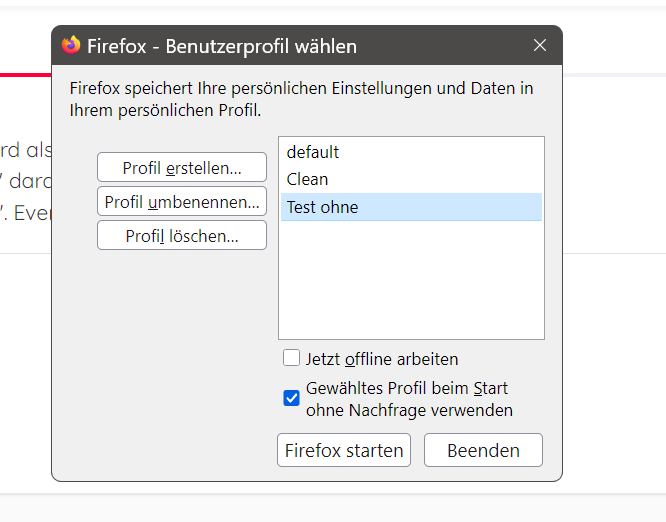Click the Firefox logo in the title bar
This screenshot has width=666, height=522.
point(71,45)
